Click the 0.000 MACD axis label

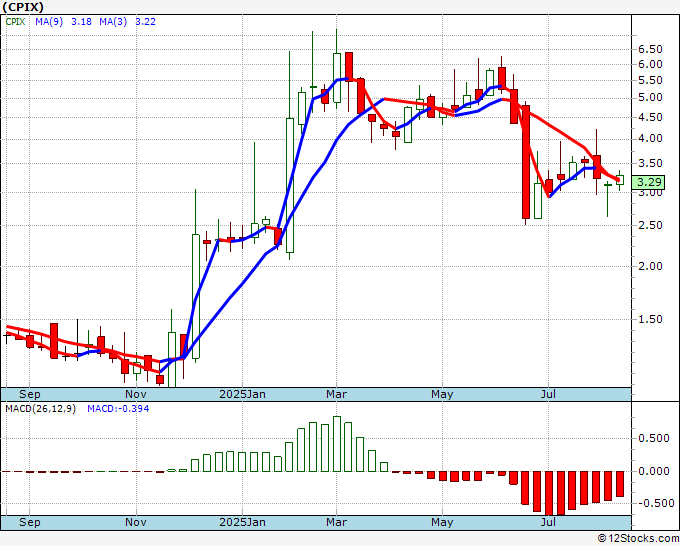point(654,471)
